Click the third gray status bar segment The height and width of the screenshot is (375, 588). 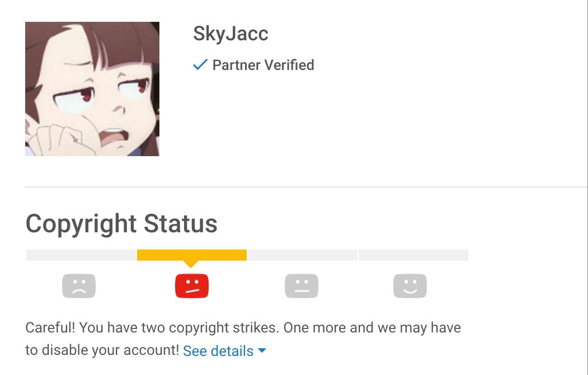[x=303, y=255]
